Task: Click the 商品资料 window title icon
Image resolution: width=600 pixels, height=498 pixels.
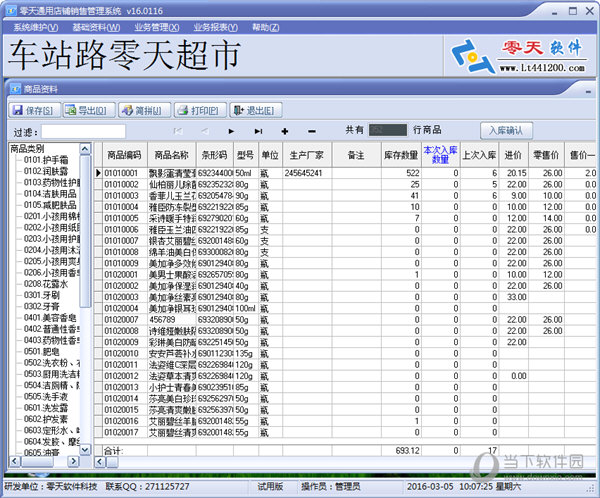Action: click(15, 89)
